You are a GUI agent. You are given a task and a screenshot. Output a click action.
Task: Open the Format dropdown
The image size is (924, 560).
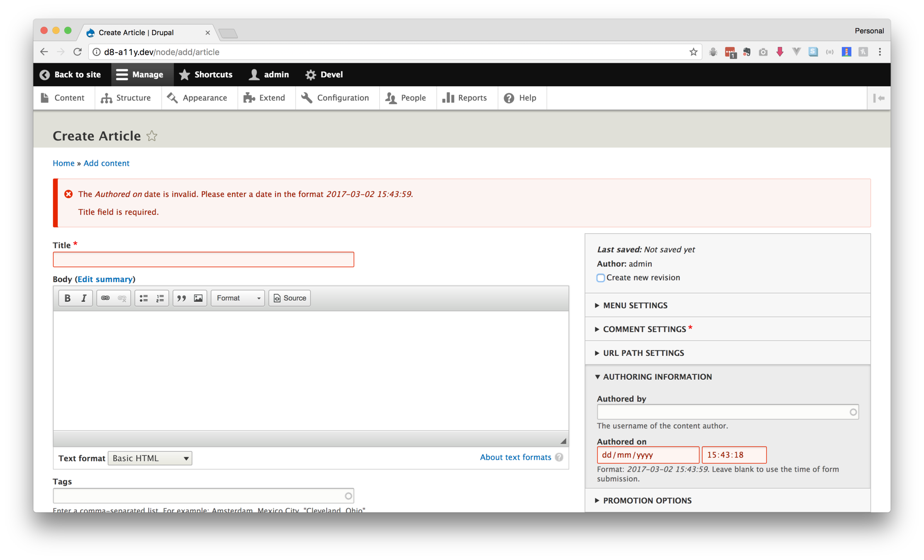(238, 298)
